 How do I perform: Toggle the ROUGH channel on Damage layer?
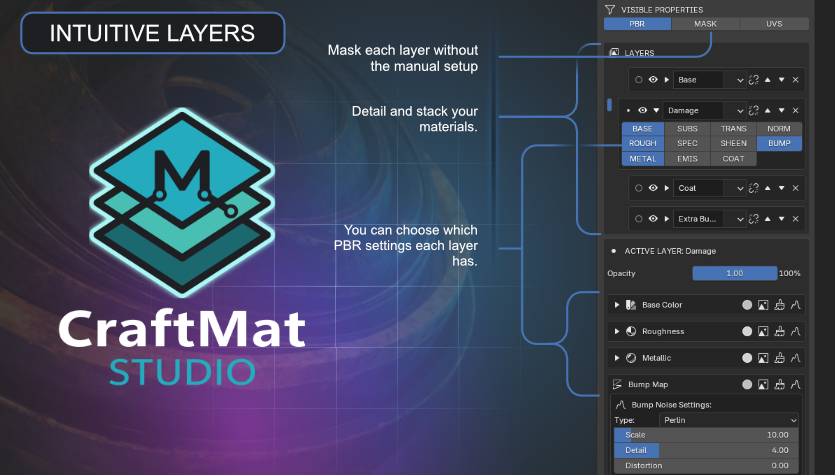(x=643, y=143)
